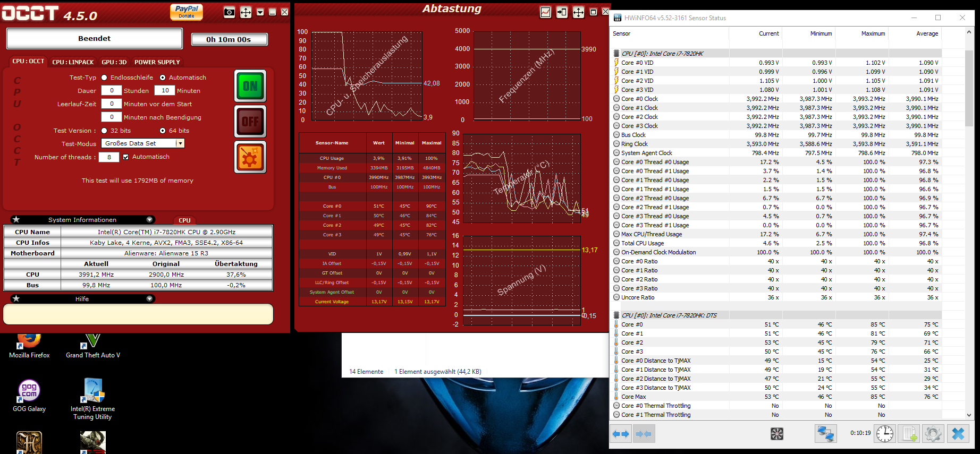Viewport: 980px width, 454px height.
Task: Open the POWER SUPPLY tab
Action: (157, 62)
